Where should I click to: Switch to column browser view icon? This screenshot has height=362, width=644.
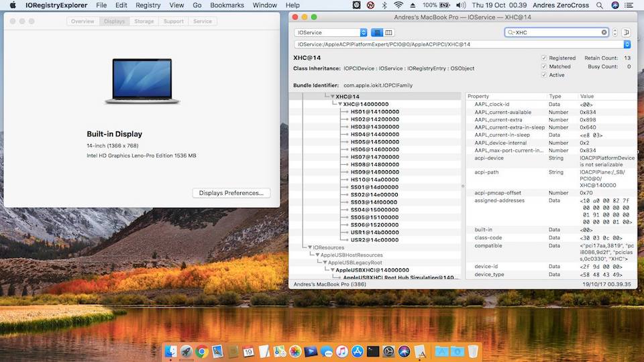click(389, 32)
